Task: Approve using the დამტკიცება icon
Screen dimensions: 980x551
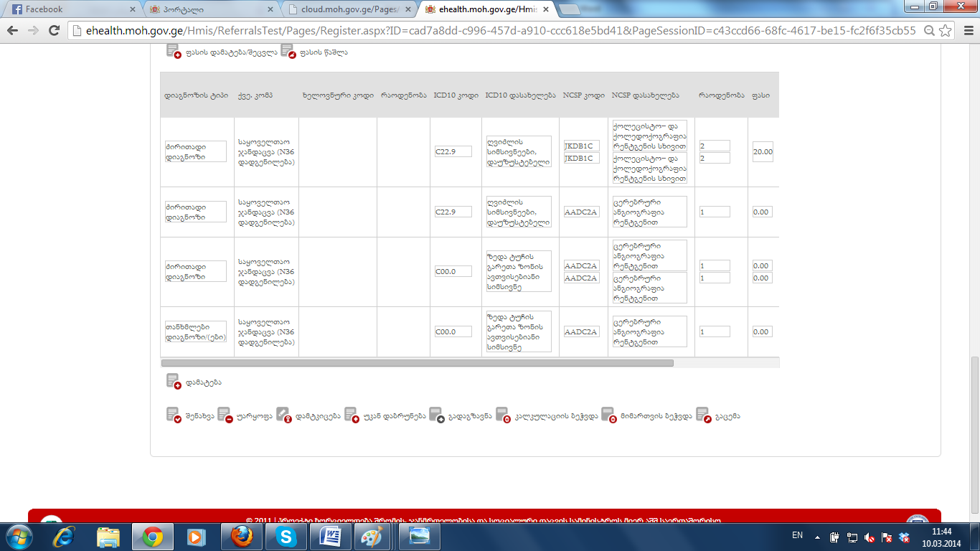Action: pyautogui.click(x=283, y=415)
